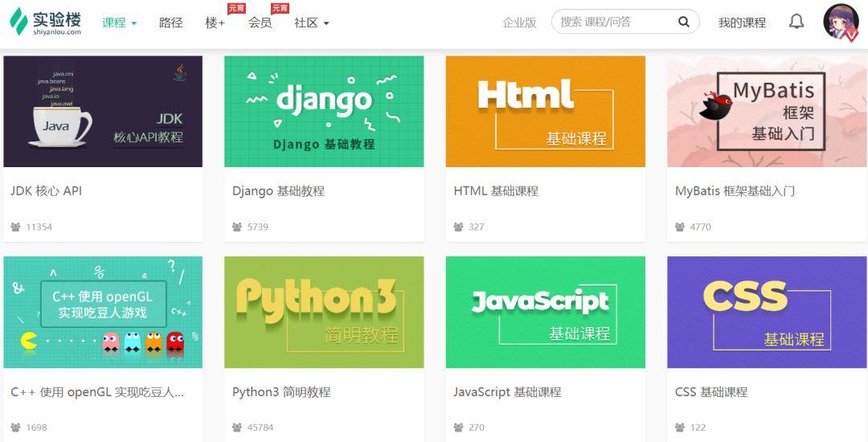
Task: Click learner count 11354
Action: coord(39,227)
